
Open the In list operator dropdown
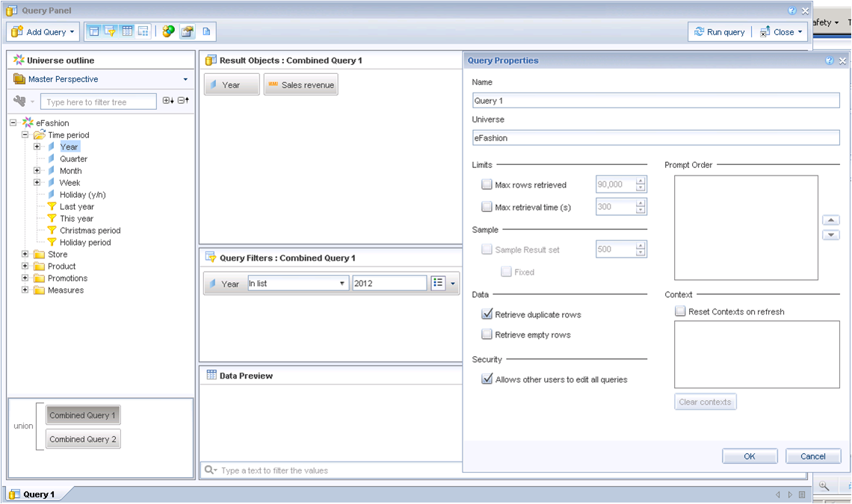pos(343,283)
